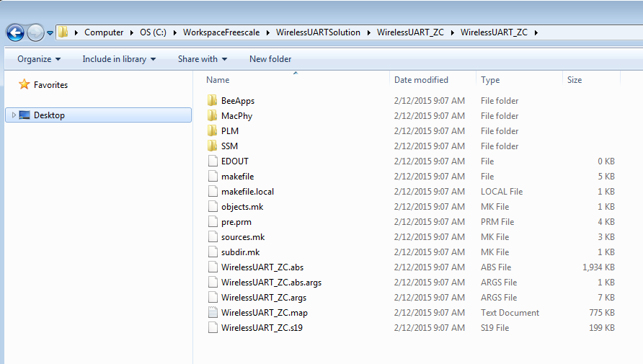Image resolution: width=643 pixels, height=364 pixels.
Task: Open the recent locations dropdown arrow
Action: 50,32
